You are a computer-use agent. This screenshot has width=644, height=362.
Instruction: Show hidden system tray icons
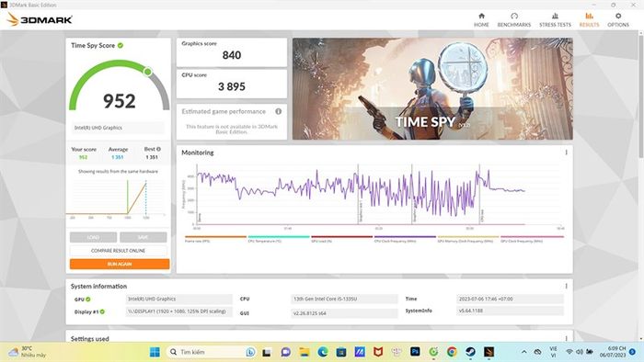click(524, 352)
